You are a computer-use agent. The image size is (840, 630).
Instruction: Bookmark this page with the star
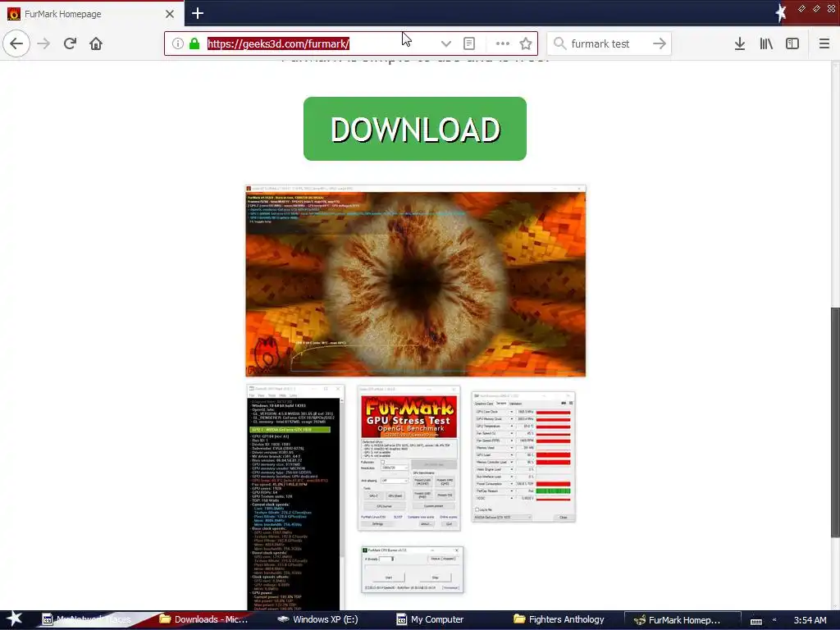pyautogui.click(x=526, y=44)
